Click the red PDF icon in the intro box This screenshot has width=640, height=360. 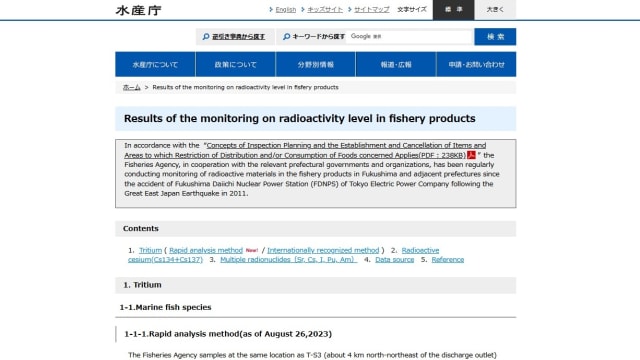click(471, 155)
